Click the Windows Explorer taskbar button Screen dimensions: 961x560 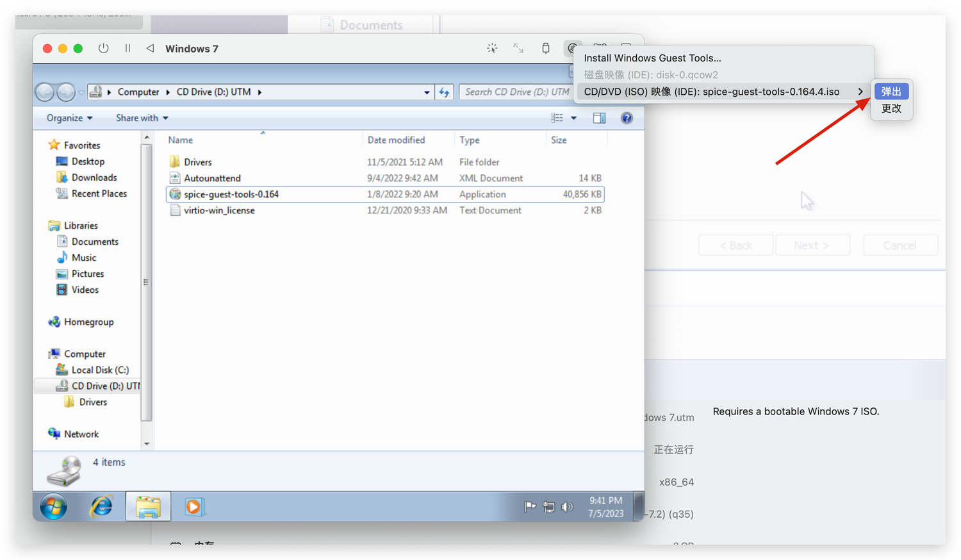[x=148, y=507]
